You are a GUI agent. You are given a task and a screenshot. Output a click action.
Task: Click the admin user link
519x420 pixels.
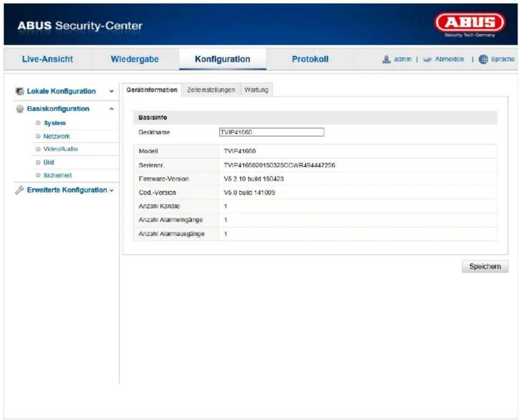[403, 59]
